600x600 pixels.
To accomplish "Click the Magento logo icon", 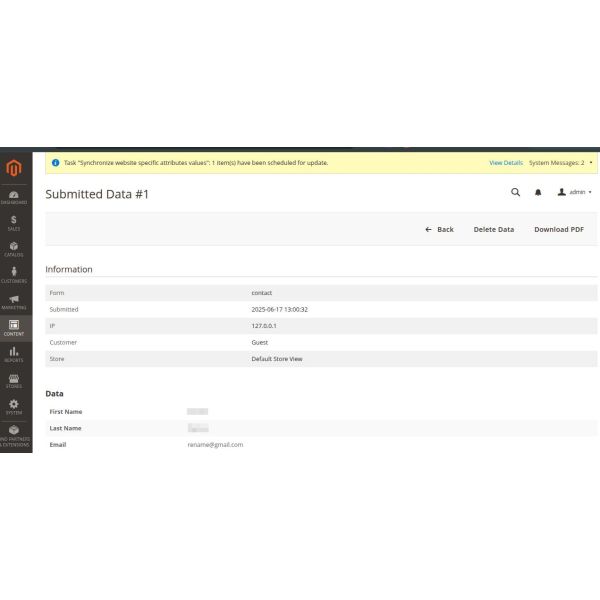I will [14, 168].
